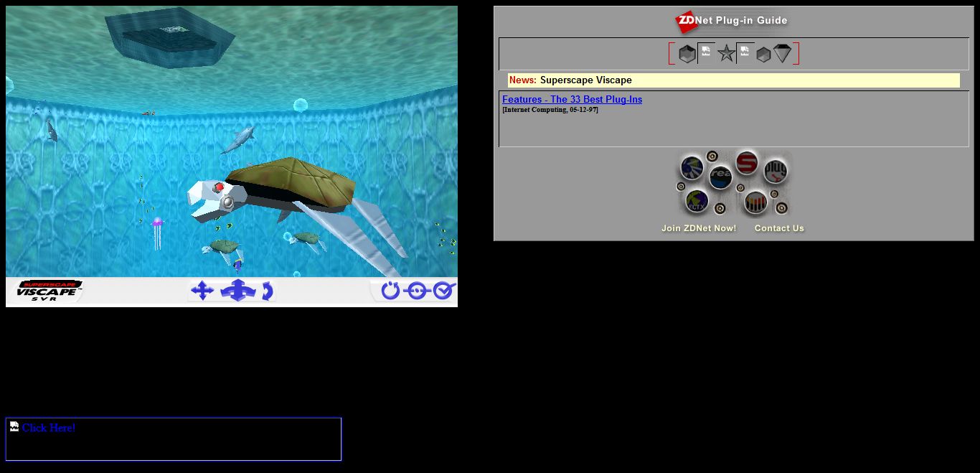Click the floating platform at the water surface
The width and height of the screenshot is (980, 473).
170,37
